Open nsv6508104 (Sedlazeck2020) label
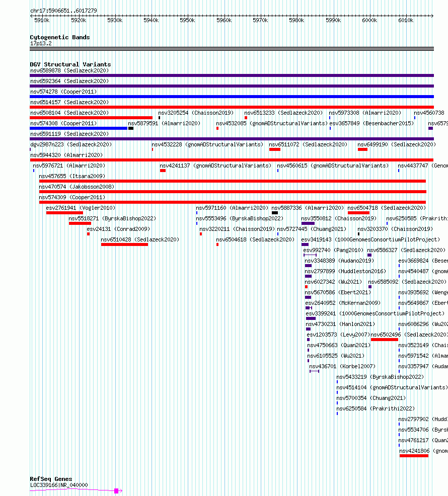The height and width of the screenshot is (496, 448). tap(69, 113)
